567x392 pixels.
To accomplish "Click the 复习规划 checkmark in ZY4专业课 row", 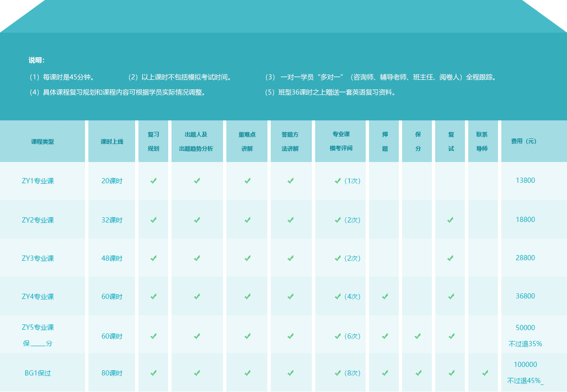I will [154, 296].
